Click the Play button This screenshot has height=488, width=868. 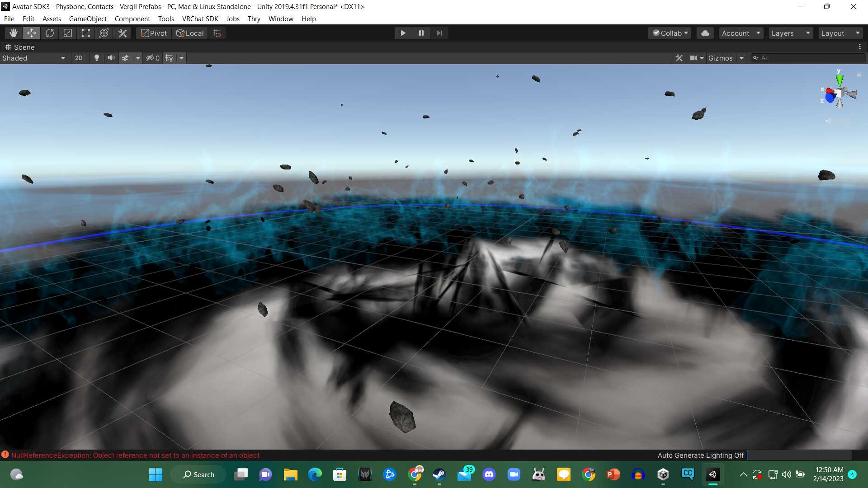[x=403, y=33]
